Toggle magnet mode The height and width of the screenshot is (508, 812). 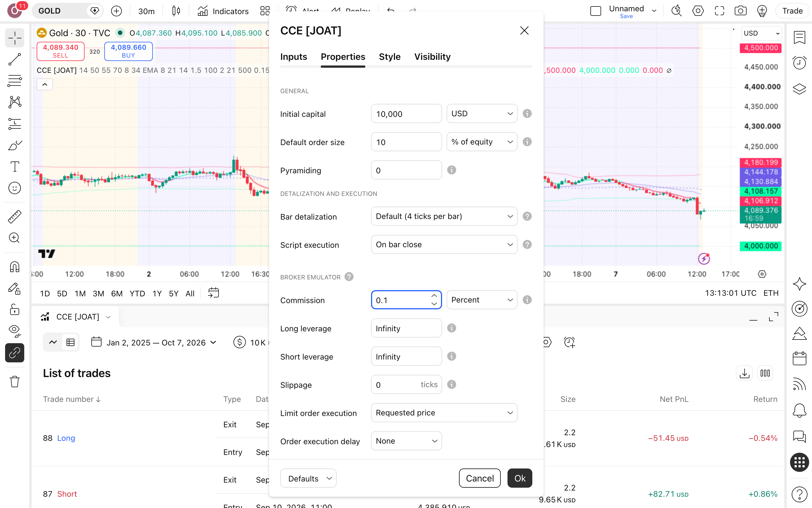tap(15, 267)
